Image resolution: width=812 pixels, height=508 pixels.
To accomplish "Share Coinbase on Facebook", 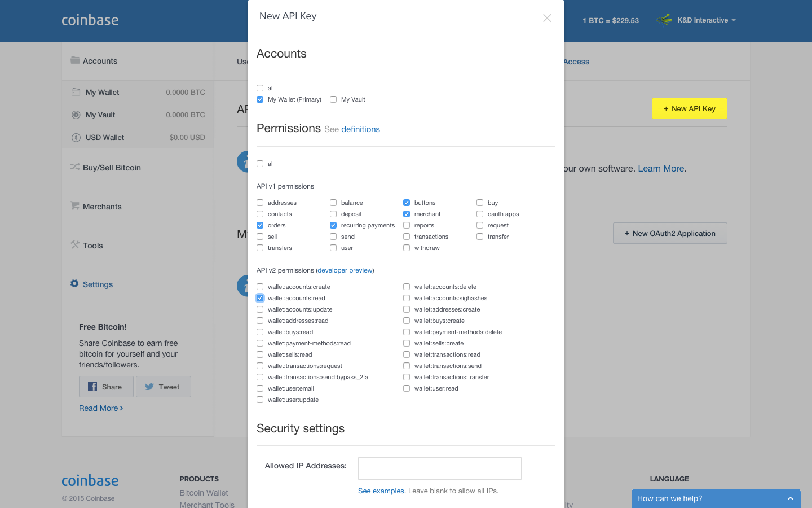I will pyautogui.click(x=106, y=387).
